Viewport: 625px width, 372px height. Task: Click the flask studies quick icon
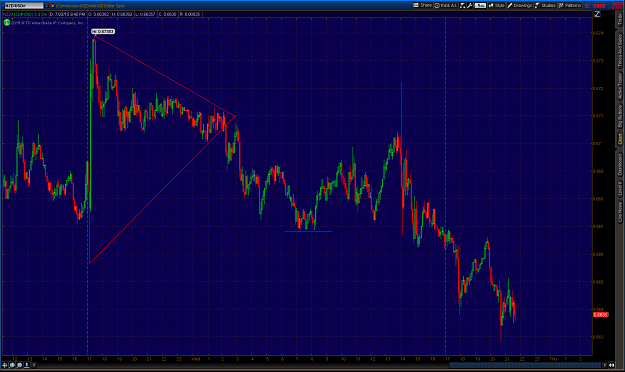point(462,5)
